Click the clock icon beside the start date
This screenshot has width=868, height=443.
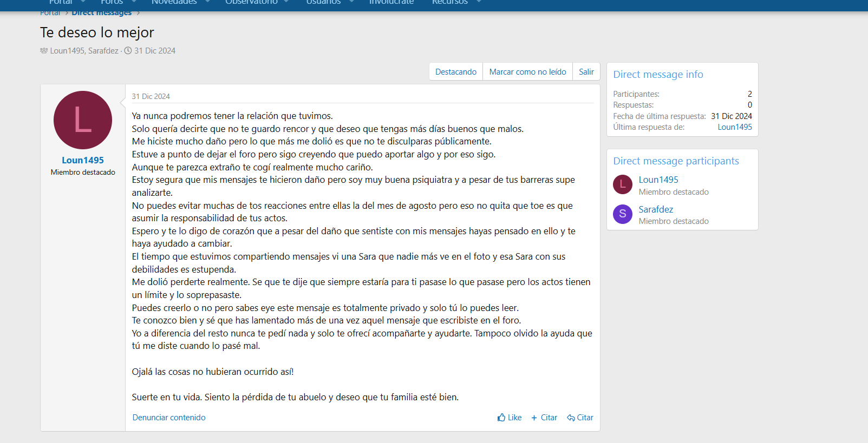128,51
